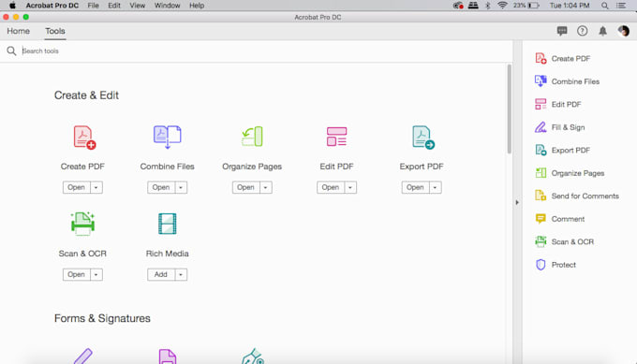Click the Create PDF tool icon
The height and width of the screenshot is (364, 637).
pos(84,138)
